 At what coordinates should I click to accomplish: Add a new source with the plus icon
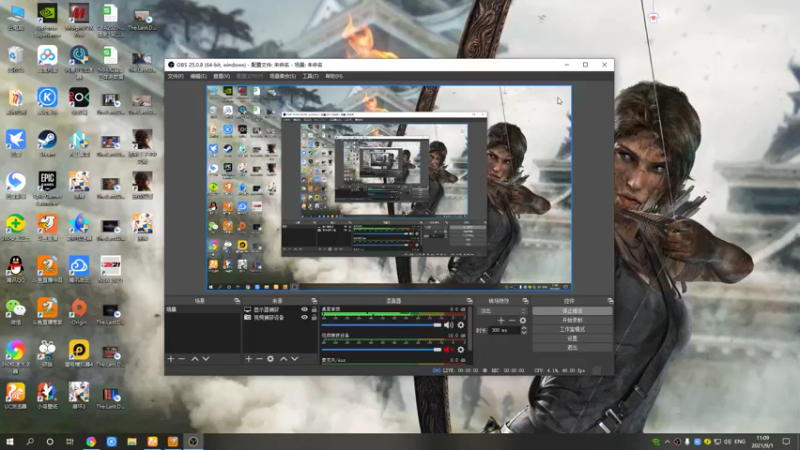[x=248, y=359]
